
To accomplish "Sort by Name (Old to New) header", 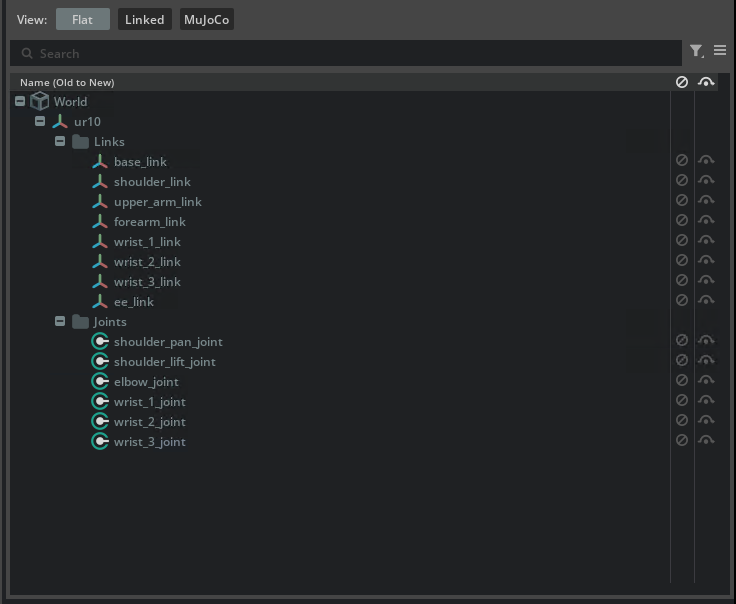I will point(67,82).
